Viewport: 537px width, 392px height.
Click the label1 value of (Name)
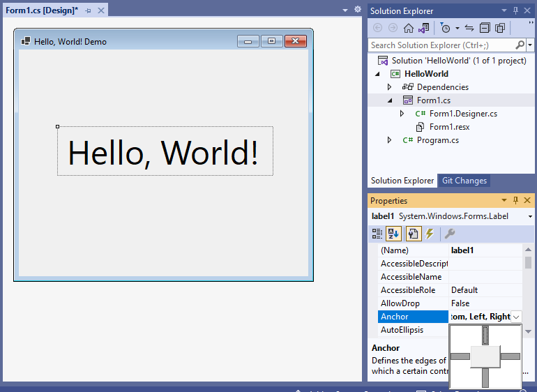pyautogui.click(x=462, y=250)
